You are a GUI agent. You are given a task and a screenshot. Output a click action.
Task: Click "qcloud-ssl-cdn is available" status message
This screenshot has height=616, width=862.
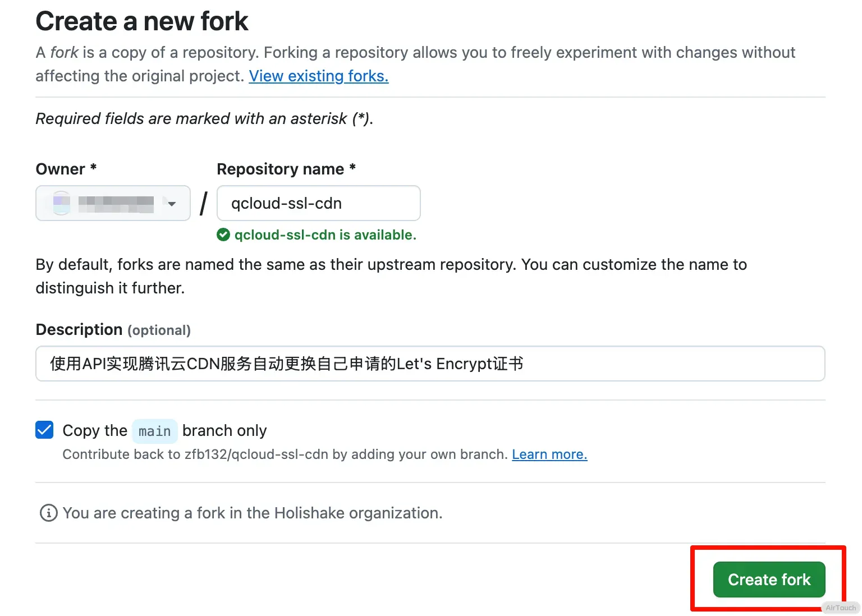coord(325,235)
